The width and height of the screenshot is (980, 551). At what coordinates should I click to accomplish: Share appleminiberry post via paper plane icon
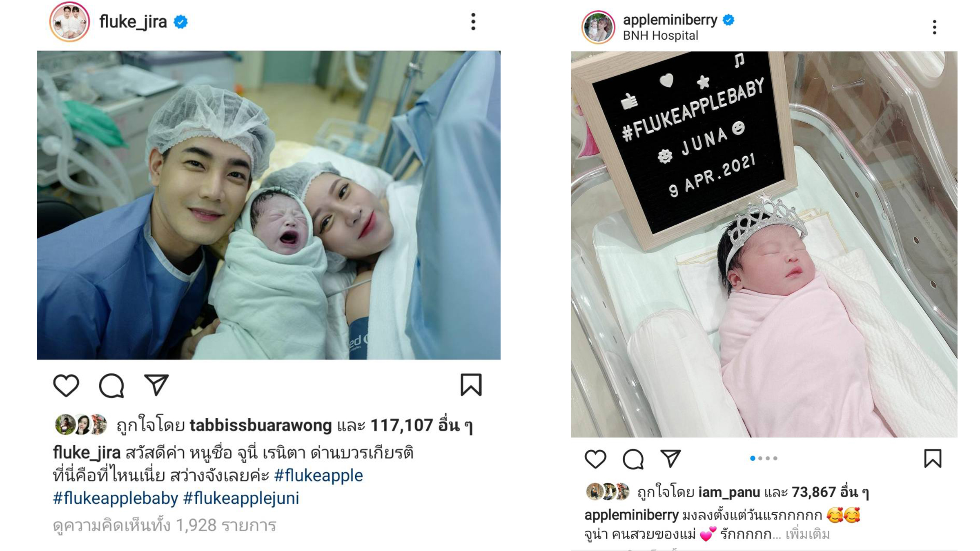(670, 458)
